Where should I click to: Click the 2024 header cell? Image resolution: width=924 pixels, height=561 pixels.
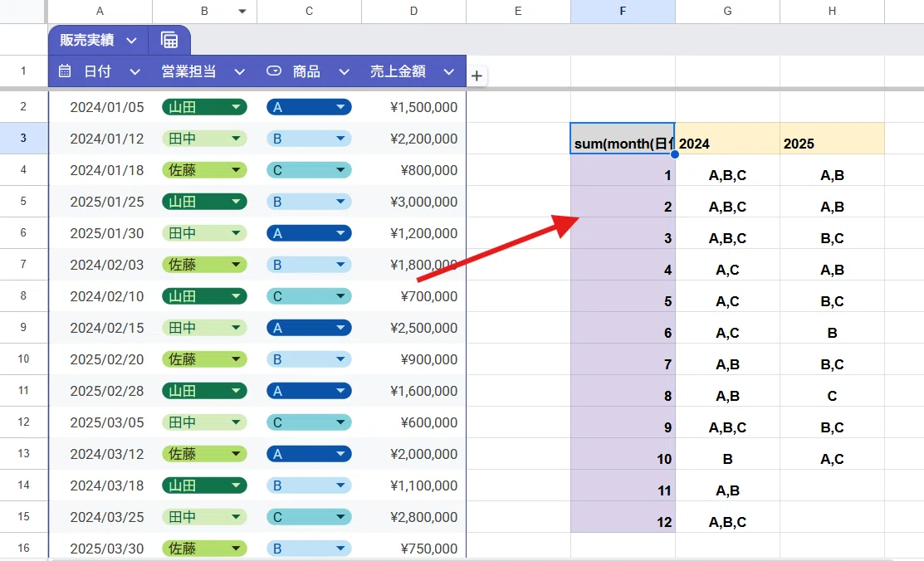727,139
